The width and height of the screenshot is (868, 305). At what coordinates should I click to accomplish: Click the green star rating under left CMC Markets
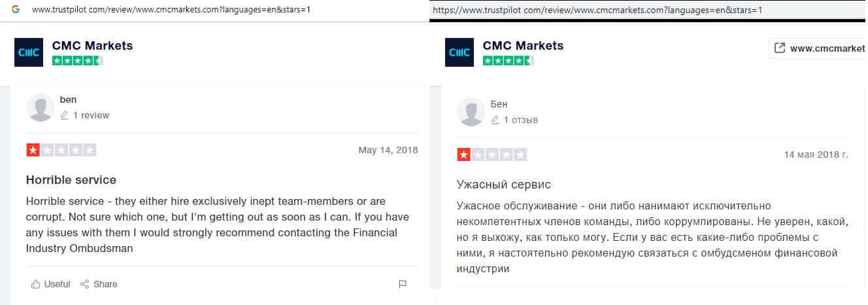77,61
